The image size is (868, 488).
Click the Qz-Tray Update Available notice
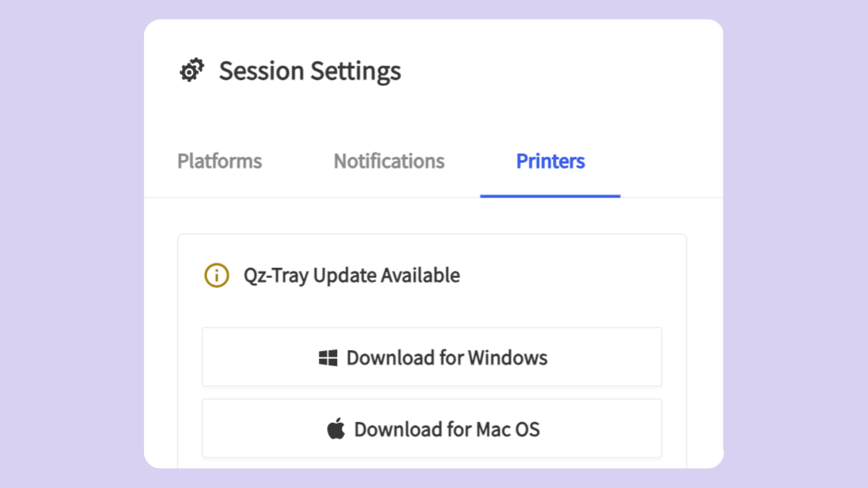pos(351,275)
